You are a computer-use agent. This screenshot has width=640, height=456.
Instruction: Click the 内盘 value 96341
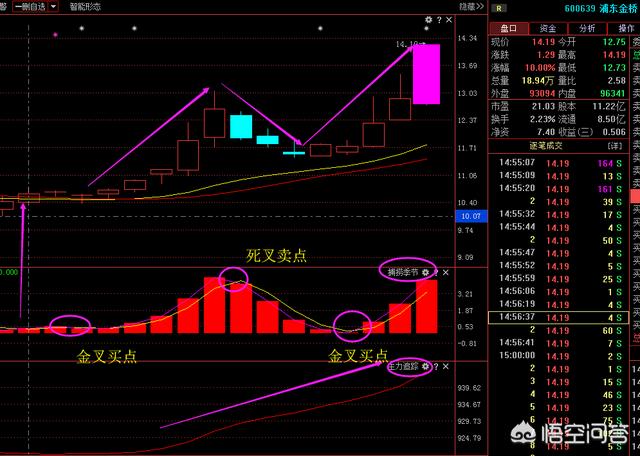pos(613,93)
